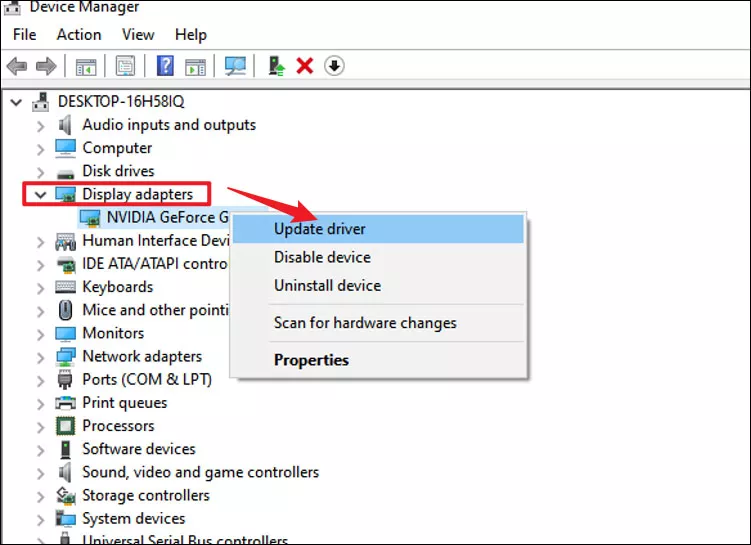Viewport: 751px width, 545px height.
Task: Choose Disable device from context menu
Action: point(378,257)
